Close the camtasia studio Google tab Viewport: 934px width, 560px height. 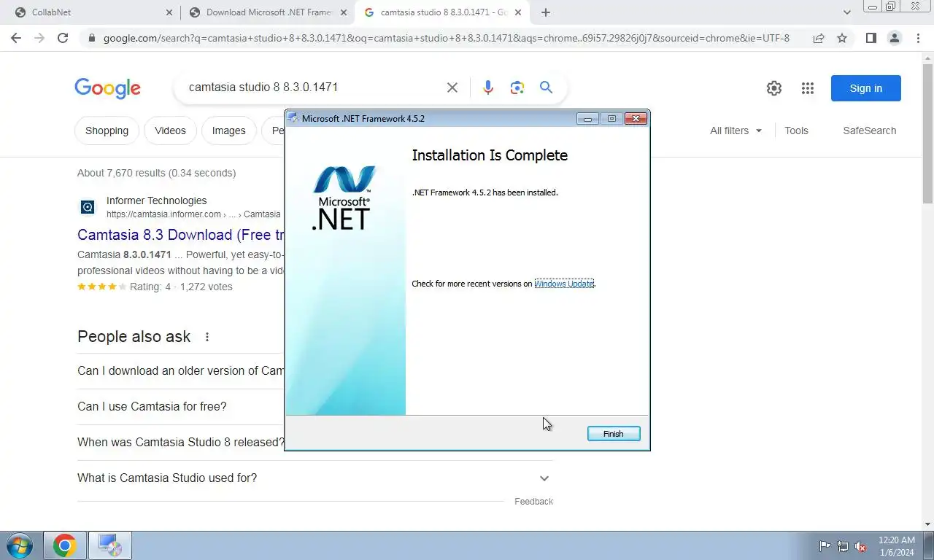pyautogui.click(x=518, y=12)
